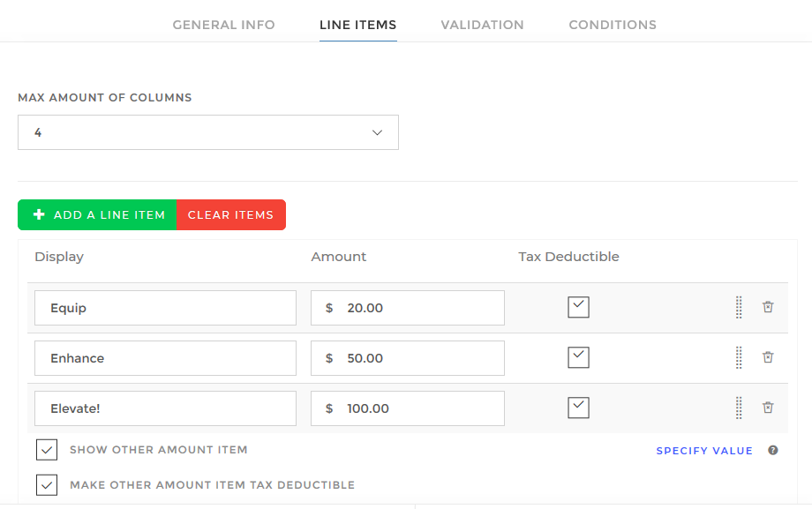This screenshot has height=509, width=812.
Task: Go to the Conditions tab
Action: [613, 25]
